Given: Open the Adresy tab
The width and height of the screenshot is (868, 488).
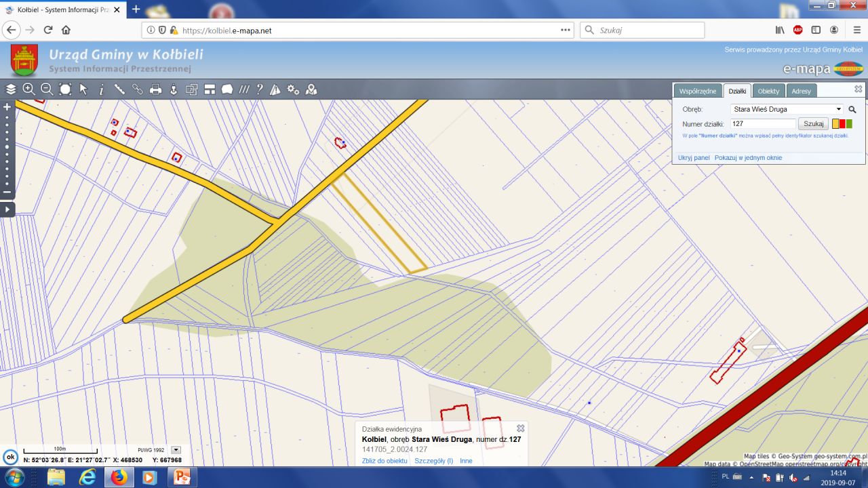Looking at the screenshot, I should (x=801, y=91).
